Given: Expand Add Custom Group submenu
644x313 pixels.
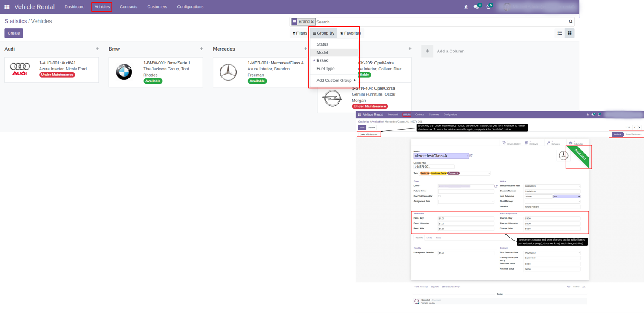Looking at the screenshot, I should [x=336, y=81].
